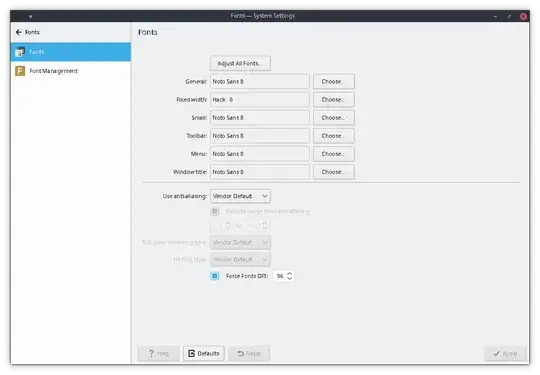Click the exclude range end spinbox
The image size is (540, 375).
[258, 226]
